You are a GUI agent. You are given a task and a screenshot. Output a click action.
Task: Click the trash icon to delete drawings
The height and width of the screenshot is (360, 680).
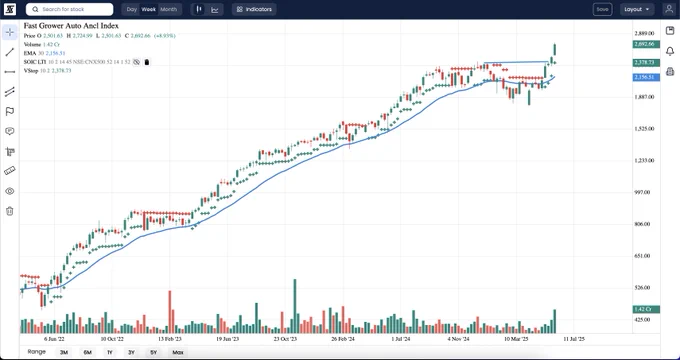[x=10, y=211]
